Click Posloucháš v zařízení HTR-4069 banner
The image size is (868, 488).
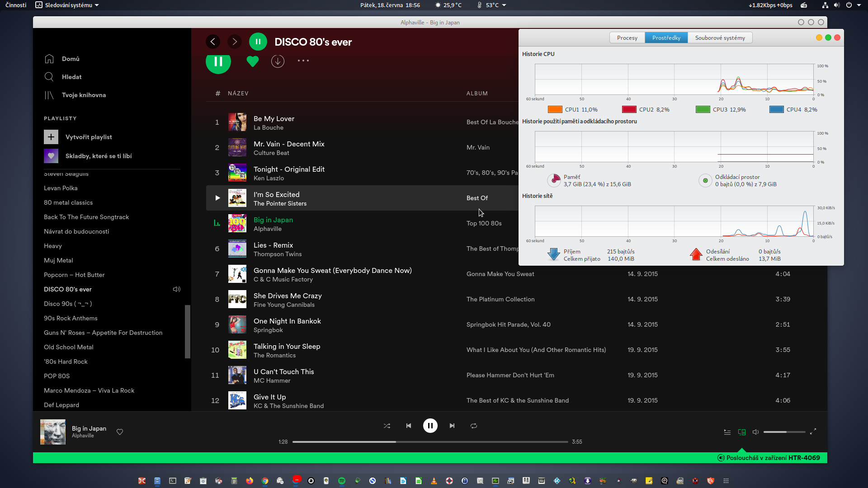click(769, 458)
